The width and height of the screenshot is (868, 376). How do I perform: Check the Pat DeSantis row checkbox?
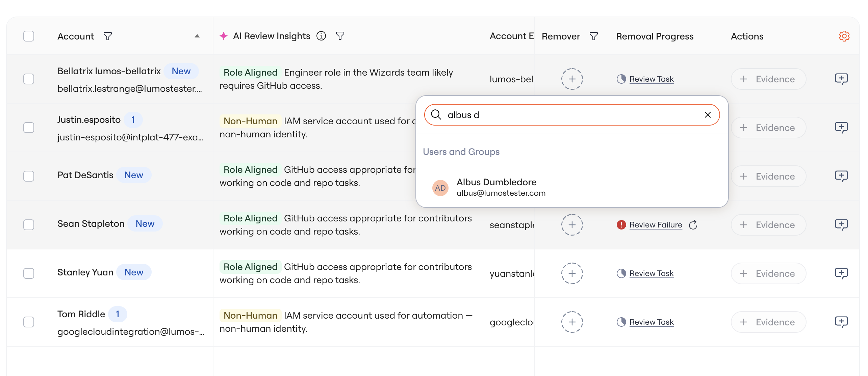coord(29,176)
